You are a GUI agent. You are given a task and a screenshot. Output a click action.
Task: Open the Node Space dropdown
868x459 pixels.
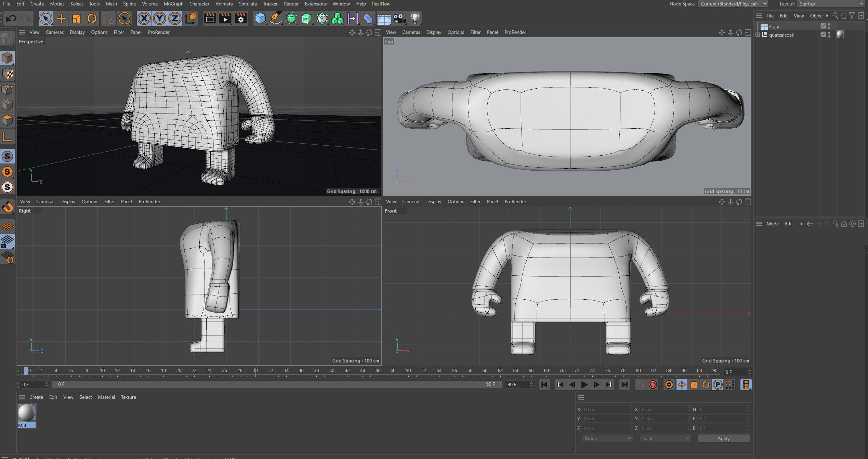click(x=733, y=4)
